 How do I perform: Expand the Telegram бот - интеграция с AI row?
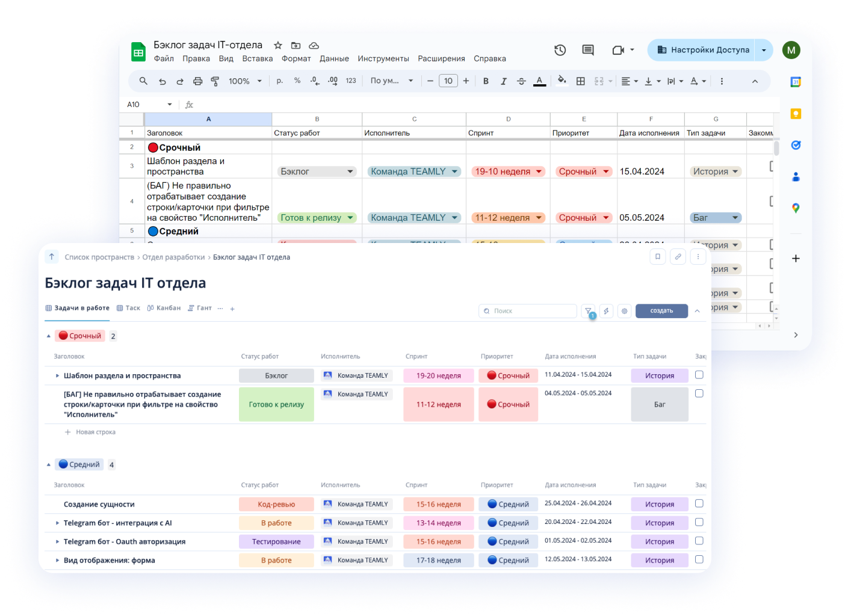pos(58,523)
